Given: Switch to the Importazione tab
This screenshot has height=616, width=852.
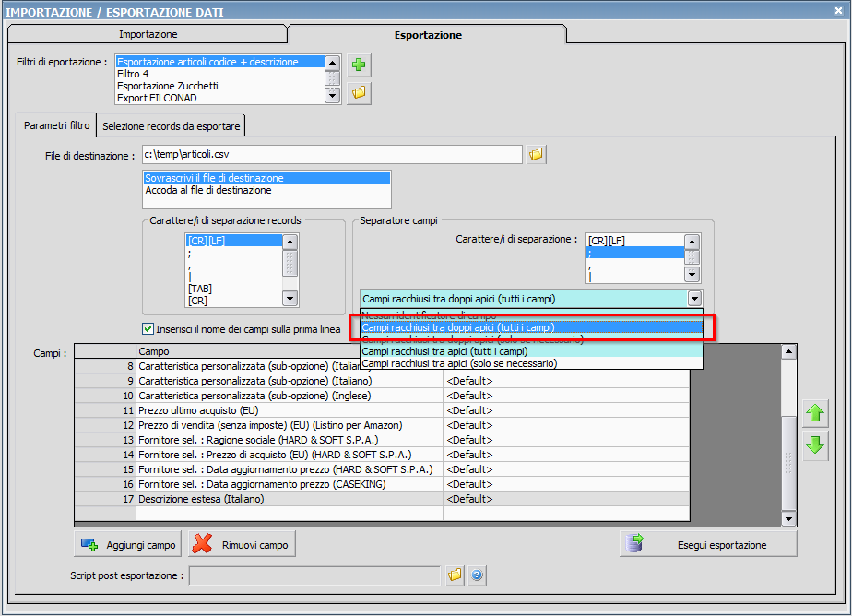Looking at the screenshot, I should 148,34.
